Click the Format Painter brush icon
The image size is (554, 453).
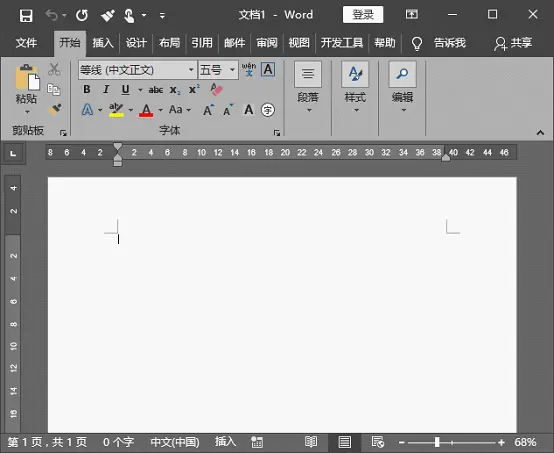point(55,110)
